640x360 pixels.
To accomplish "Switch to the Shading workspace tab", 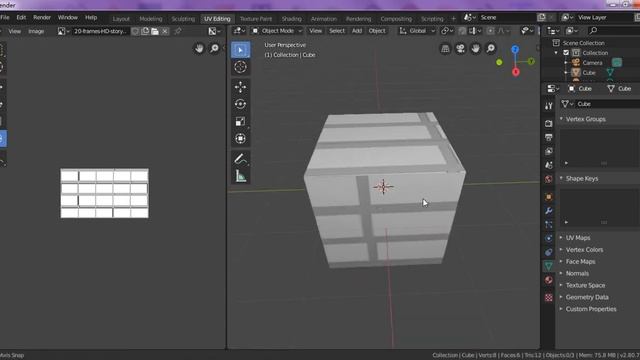I will (x=291, y=19).
